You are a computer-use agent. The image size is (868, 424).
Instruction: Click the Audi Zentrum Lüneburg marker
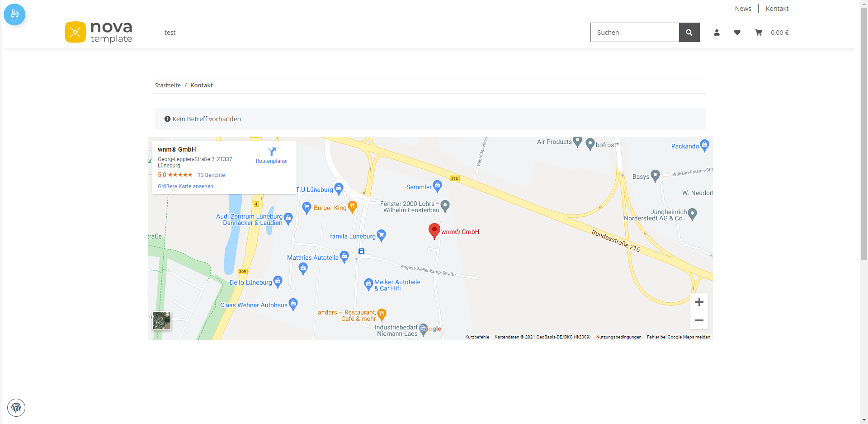[x=288, y=219]
